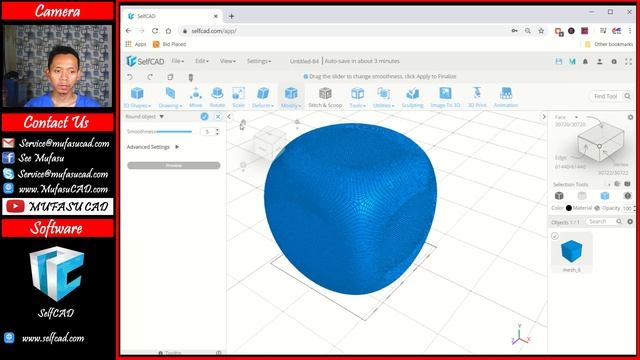This screenshot has width=640, height=360.
Task: Click the copy object icon
Action: [170, 77]
